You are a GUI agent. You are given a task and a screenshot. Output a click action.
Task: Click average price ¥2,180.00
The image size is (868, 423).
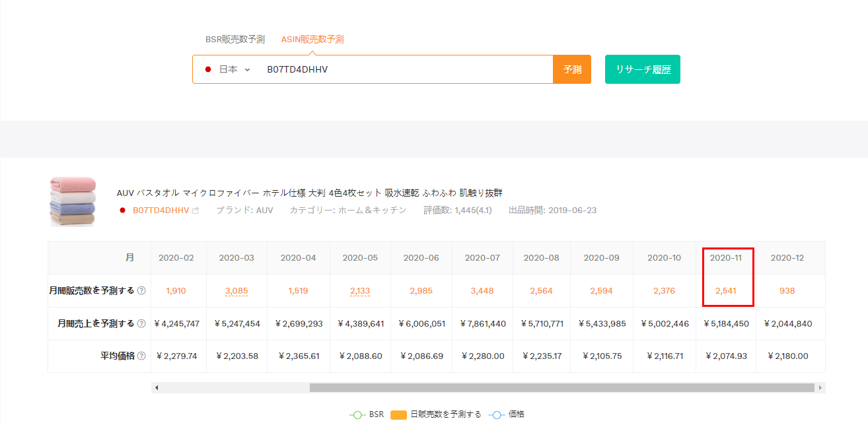point(787,356)
